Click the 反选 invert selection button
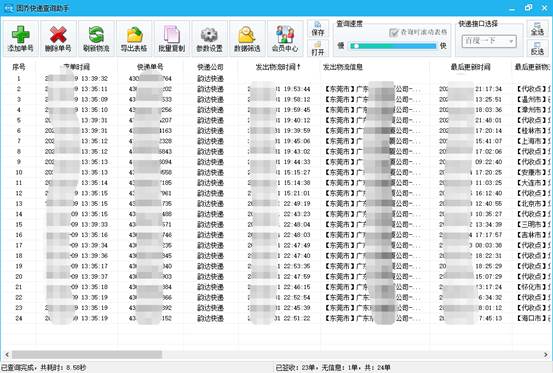This screenshot has height=373, width=553. click(537, 48)
